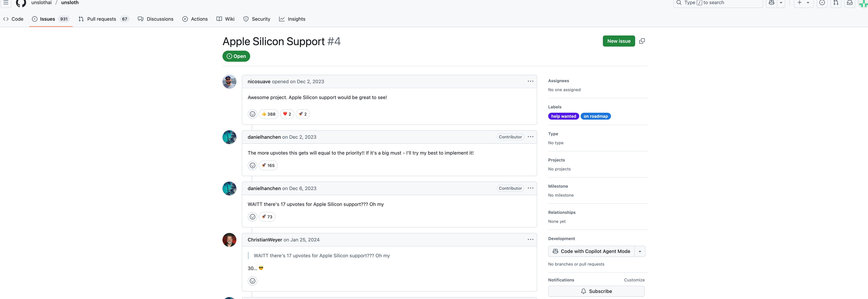Copy issue link icon beside New issue

[642, 41]
